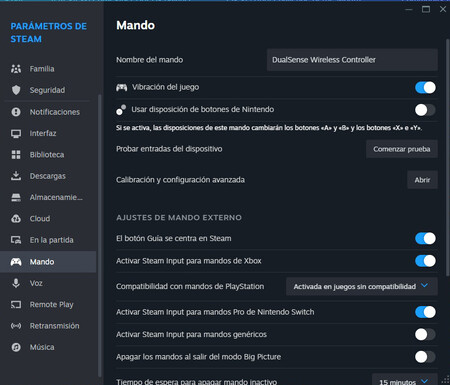This screenshot has height=385, width=450.
Task: Click the Almacenamiento drive icon
Action: pos(16,197)
